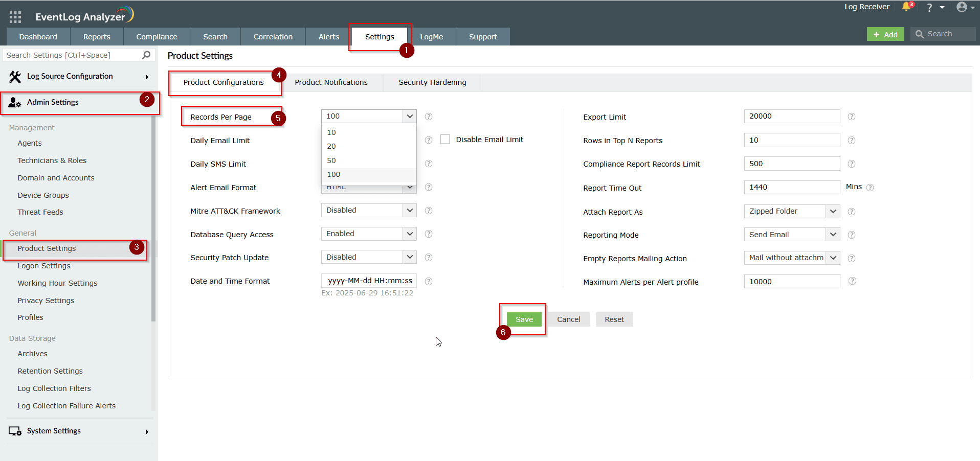Open the Mitre ATT&CK Framework dropdown
Screen dimensions: 980x461
(x=369, y=210)
